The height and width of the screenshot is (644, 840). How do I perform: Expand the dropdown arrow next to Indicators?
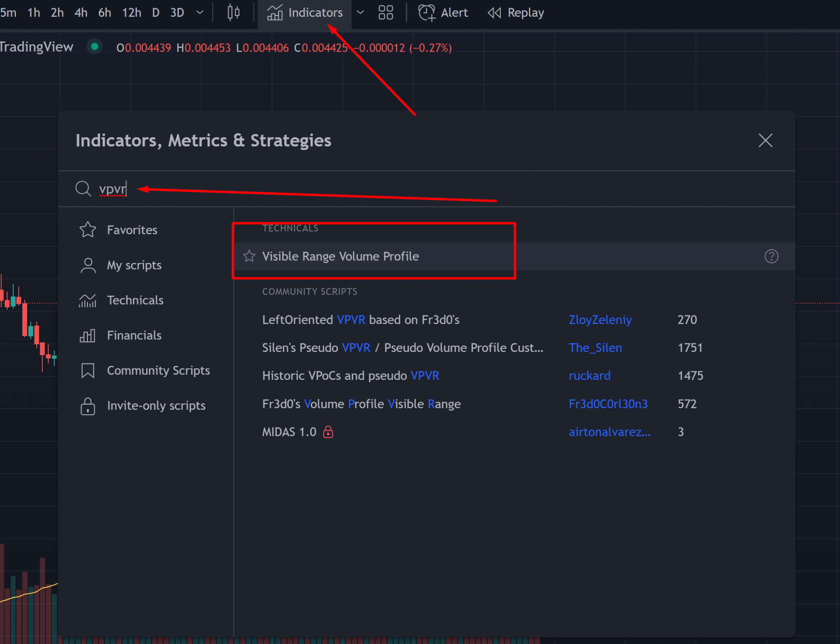click(360, 13)
